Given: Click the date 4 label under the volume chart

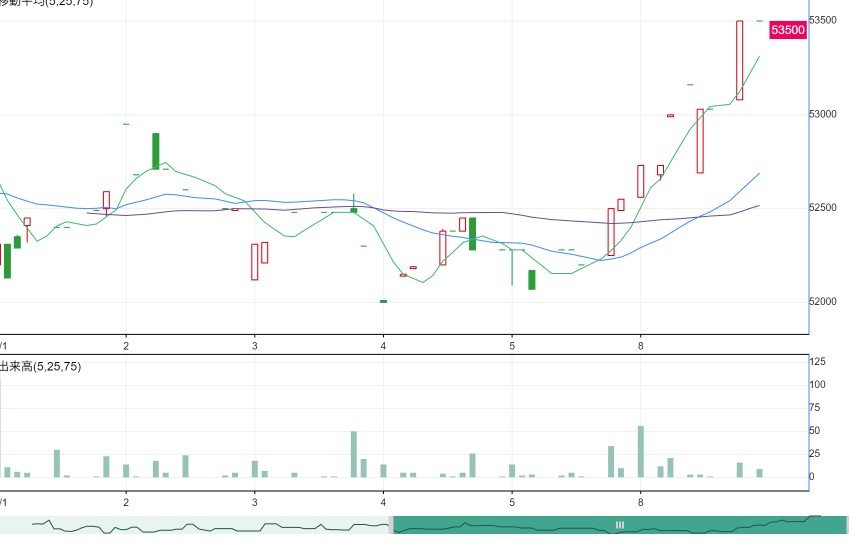Looking at the screenshot, I should click(x=384, y=503).
